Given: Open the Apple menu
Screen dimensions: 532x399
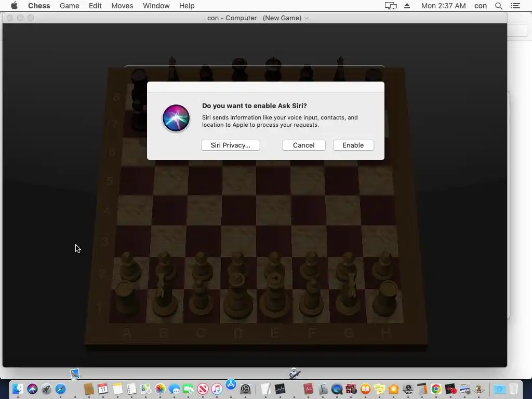Looking at the screenshot, I should (14, 6).
